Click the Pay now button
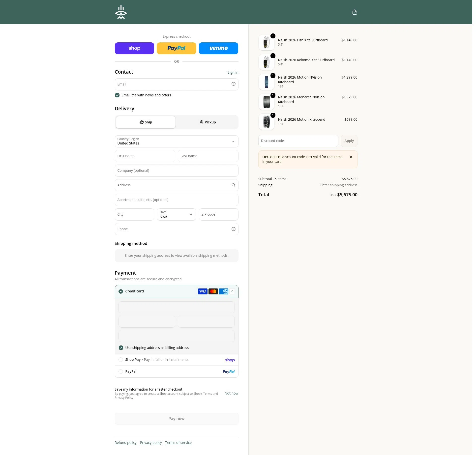Screen dimensions: 476x455 click(177, 419)
